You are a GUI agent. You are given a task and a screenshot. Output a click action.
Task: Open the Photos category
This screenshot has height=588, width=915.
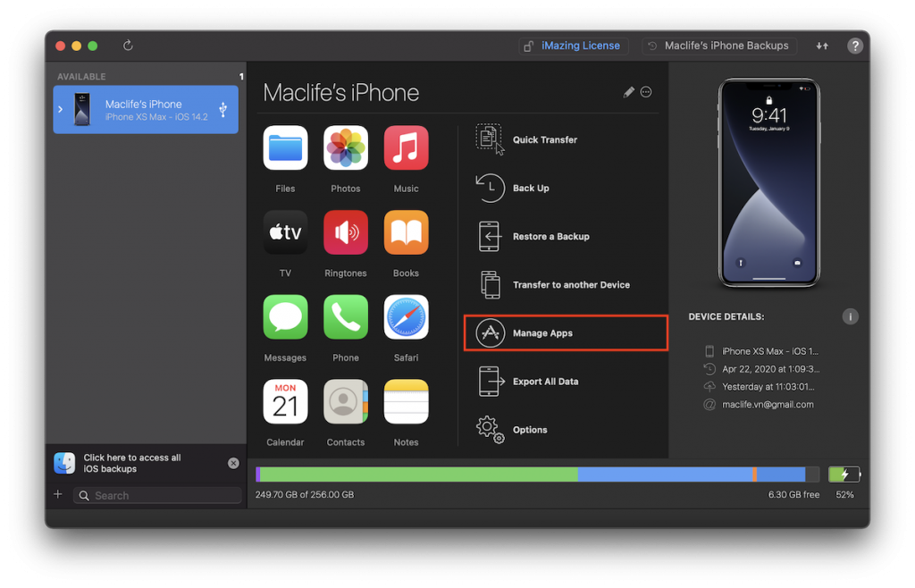click(x=345, y=147)
